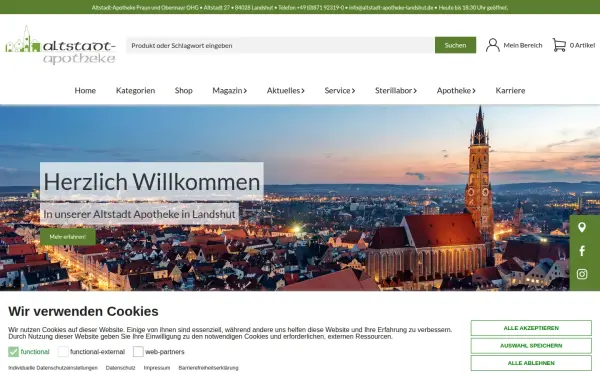Click the 0 Artikel cart label
The image size is (600, 375).
pyautogui.click(x=582, y=45)
